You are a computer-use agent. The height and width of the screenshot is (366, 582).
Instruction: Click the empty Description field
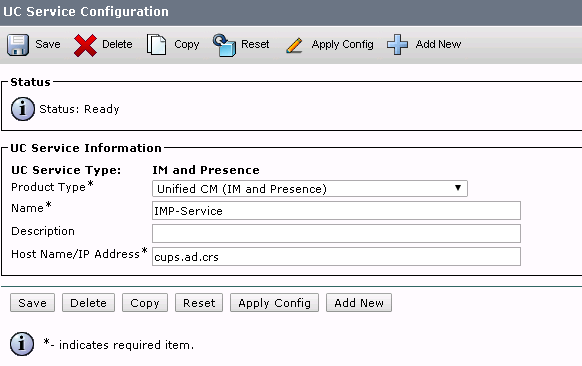336,233
